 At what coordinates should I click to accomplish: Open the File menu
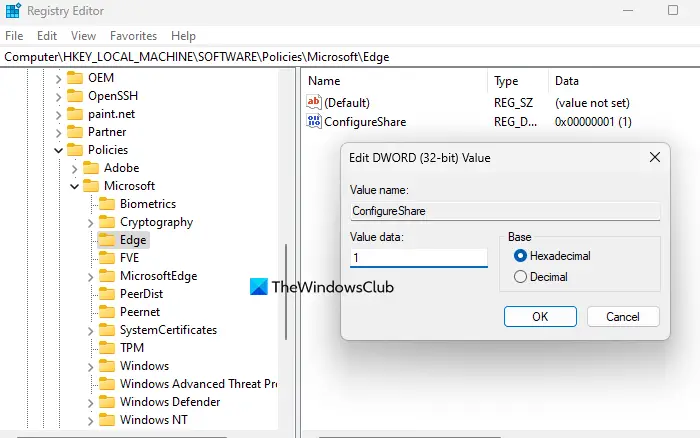click(x=14, y=36)
